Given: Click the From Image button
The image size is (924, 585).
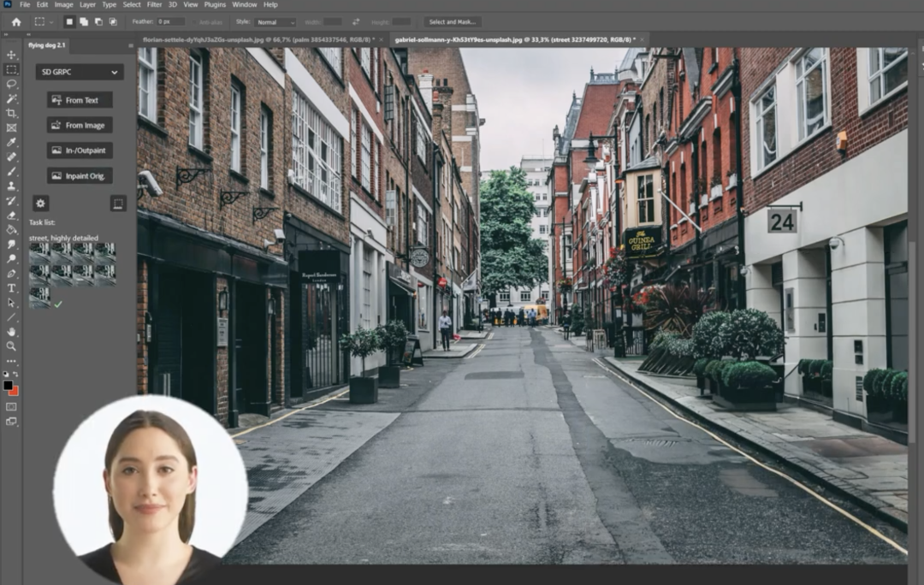Looking at the screenshot, I should coord(80,126).
